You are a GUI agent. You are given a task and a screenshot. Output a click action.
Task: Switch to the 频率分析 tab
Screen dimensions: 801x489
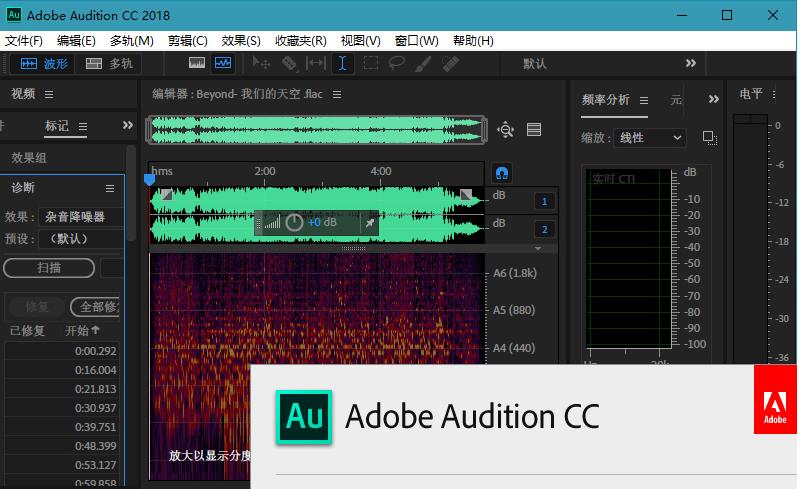(x=605, y=100)
